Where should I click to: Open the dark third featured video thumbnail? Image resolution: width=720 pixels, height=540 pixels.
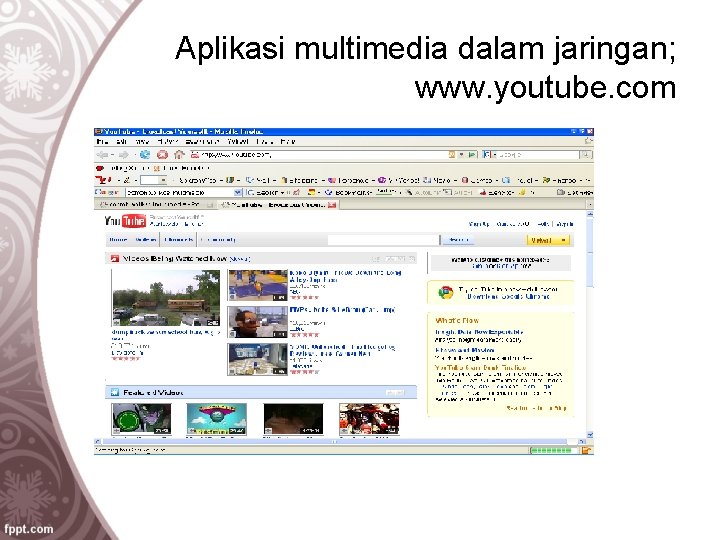(293, 419)
